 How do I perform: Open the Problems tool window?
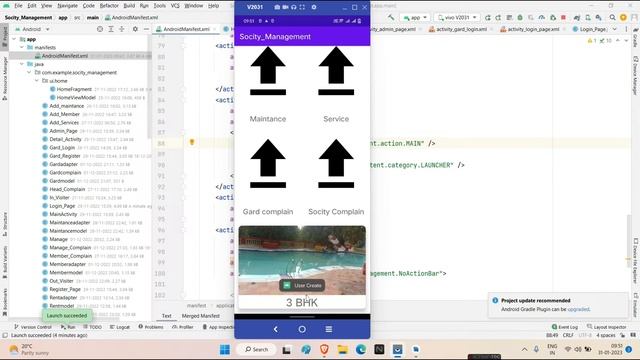tap(151, 327)
